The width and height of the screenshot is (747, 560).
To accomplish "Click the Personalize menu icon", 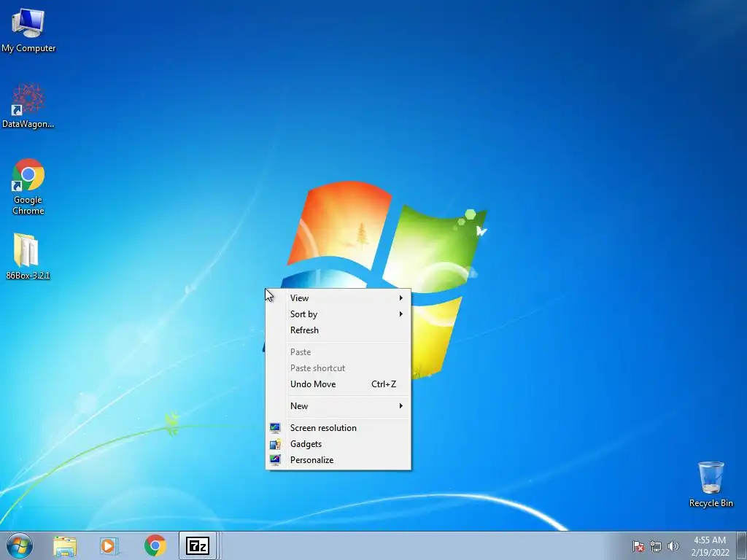I will [x=275, y=460].
